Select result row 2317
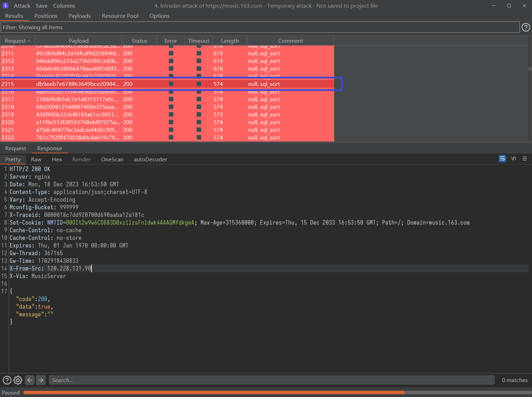 pyautogui.click(x=167, y=99)
